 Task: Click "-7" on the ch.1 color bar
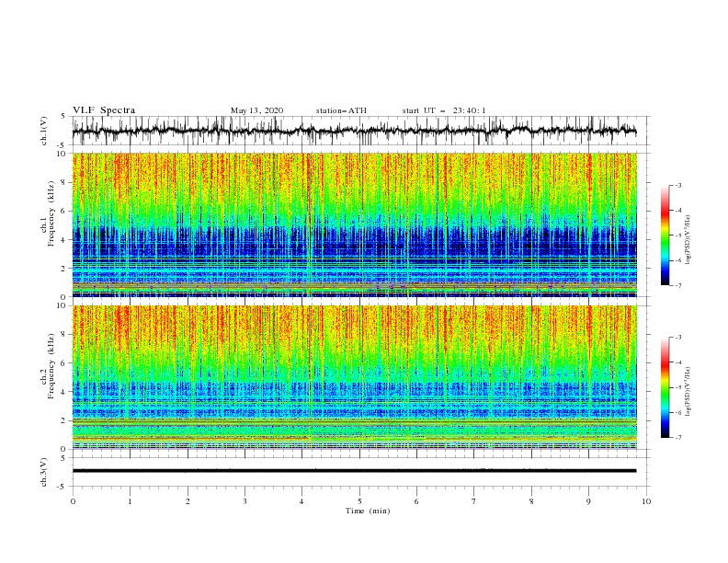[677, 286]
